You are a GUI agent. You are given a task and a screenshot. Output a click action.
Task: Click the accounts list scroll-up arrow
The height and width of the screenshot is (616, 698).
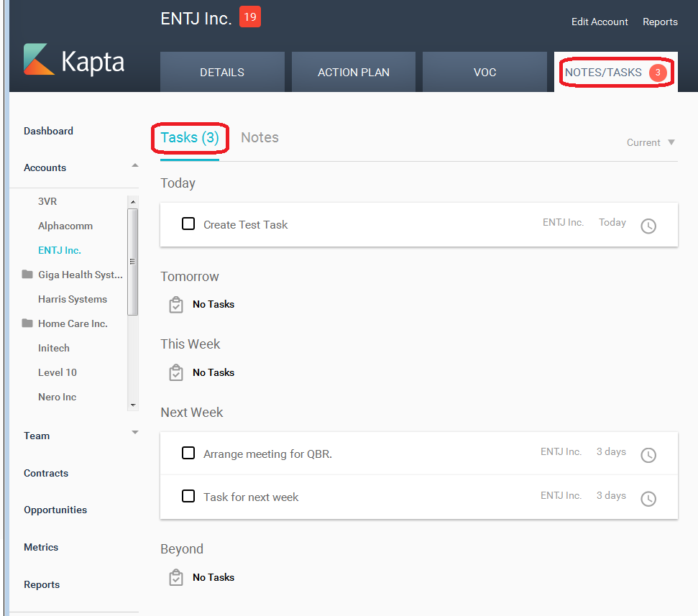pyautogui.click(x=133, y=202)
